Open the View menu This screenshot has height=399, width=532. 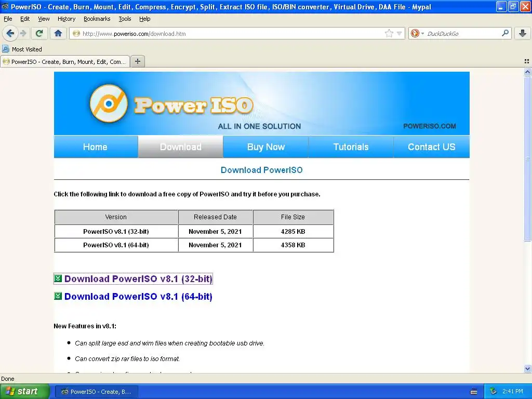click(x=44, y=19)
